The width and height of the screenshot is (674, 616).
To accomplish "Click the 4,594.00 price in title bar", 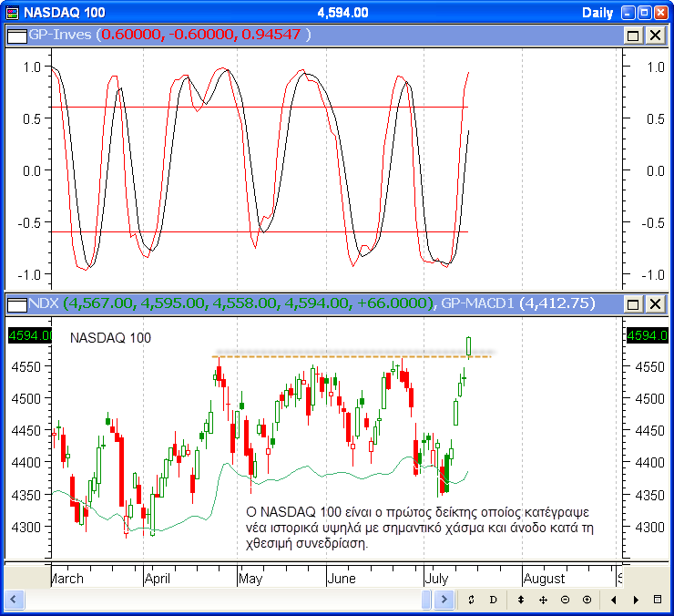I will tap(342, 13).
